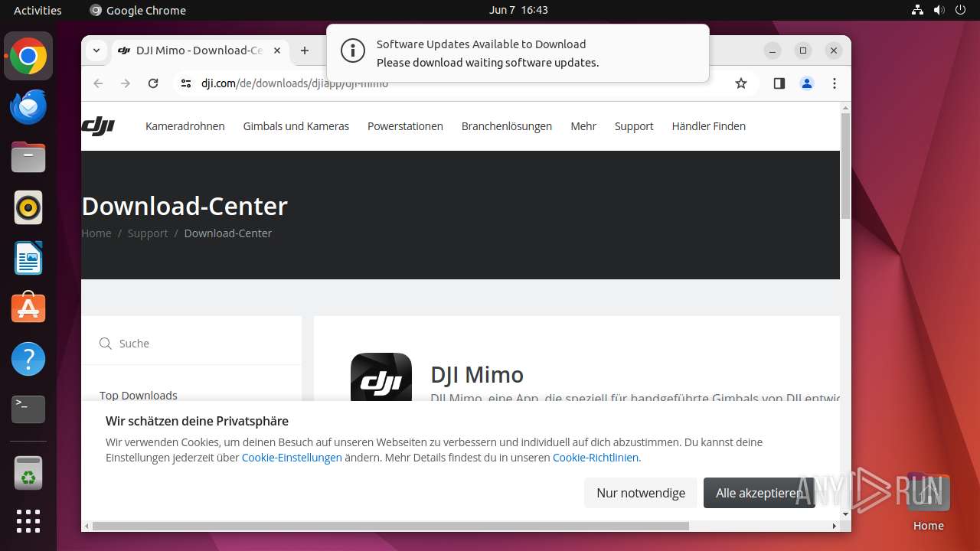Open the Support menu
Image resolution: width=980 pixels, height=551 pixels.
[634, 126]
